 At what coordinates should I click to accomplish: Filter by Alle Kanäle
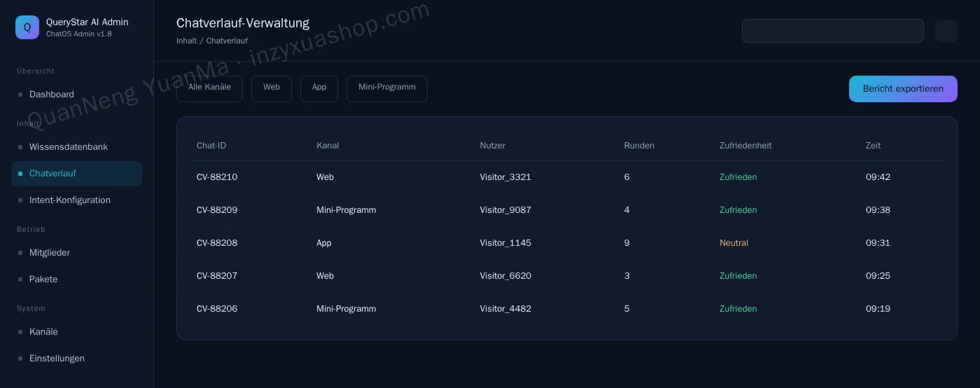click(209, 89)
